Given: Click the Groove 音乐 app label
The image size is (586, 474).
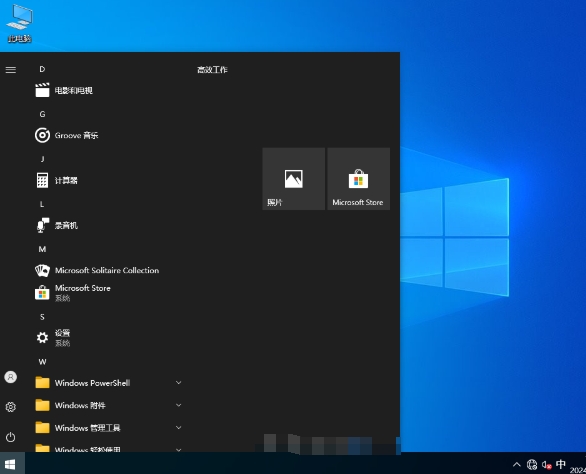Looking at the screenshot, I should coord(76,135).
